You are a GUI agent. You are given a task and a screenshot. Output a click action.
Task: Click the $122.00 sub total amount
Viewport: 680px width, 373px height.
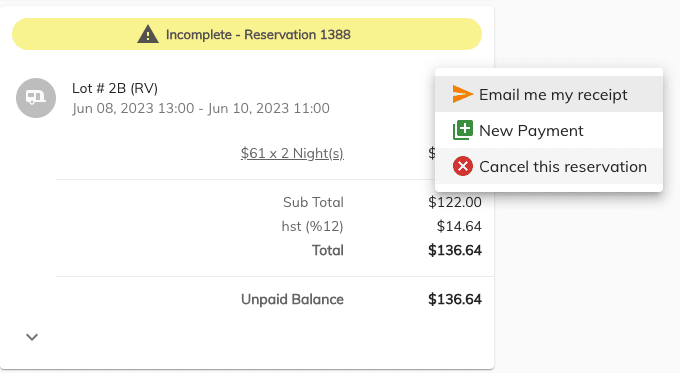pyautogui.click(x=454, y=202)
